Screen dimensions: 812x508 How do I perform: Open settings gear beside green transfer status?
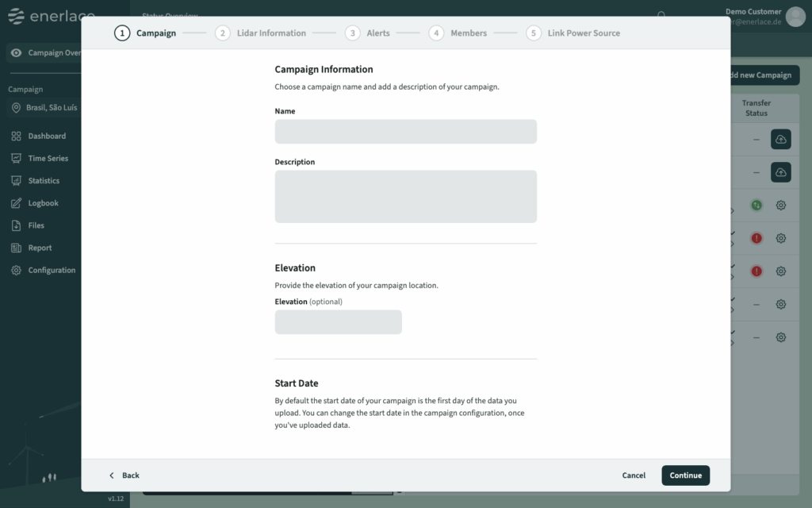pyautogui.click(x=780, y=206)
